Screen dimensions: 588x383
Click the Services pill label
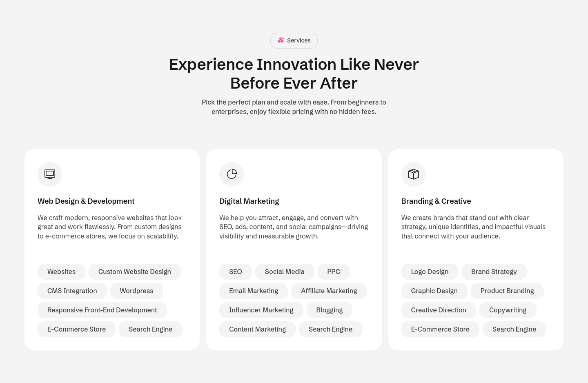click(x=298, y=40)
